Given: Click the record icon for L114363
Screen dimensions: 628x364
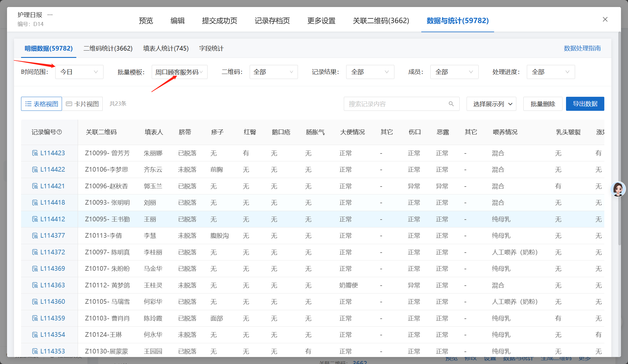Looking at the screenshot, I should click(x=35, y=285).
